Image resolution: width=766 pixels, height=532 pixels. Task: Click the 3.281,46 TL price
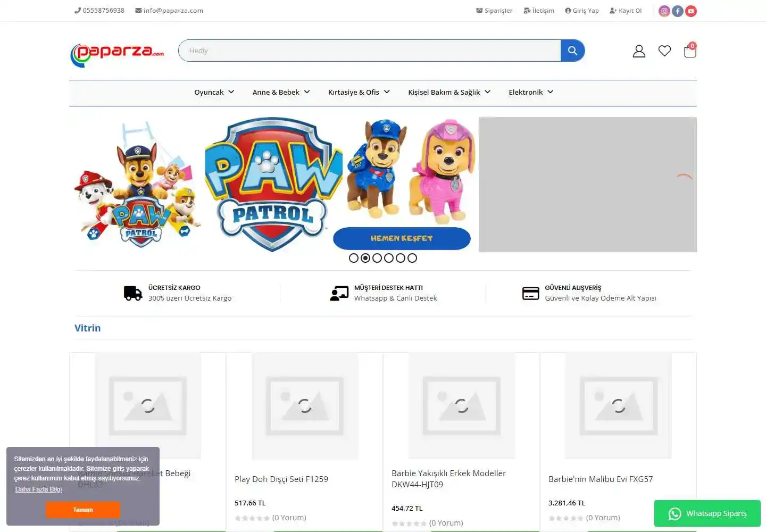tap(567, 503)
